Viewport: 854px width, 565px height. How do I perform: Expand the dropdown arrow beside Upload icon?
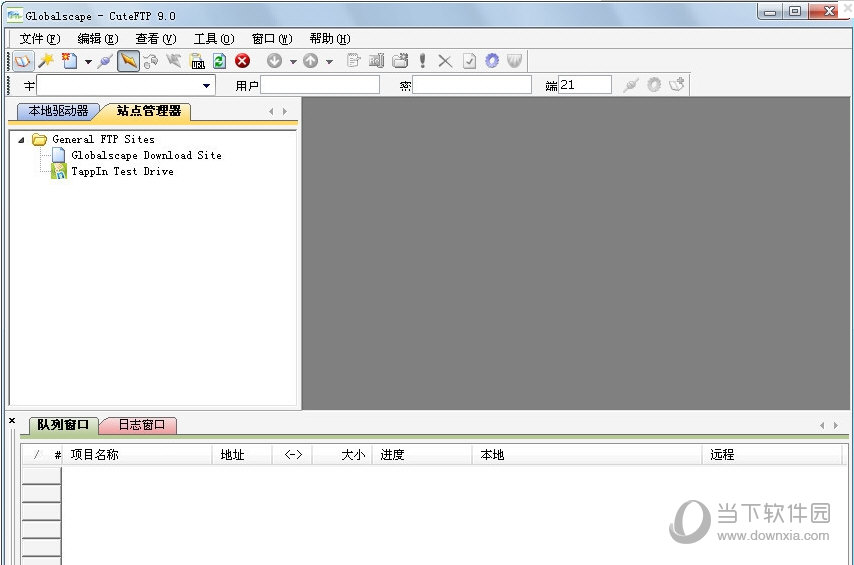pyautogui.click(x=329, y=62)
